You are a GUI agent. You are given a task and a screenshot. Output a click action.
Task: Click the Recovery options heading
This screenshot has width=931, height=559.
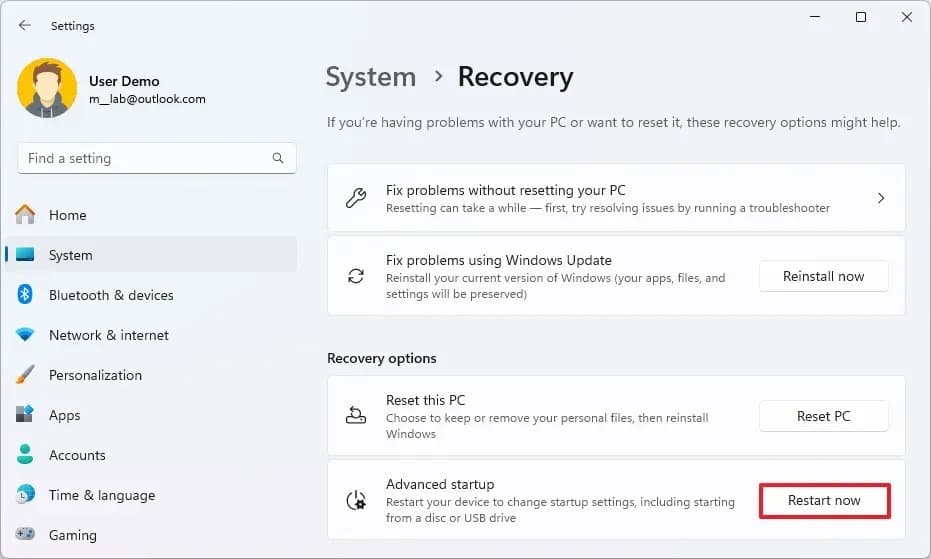(382, 358)
